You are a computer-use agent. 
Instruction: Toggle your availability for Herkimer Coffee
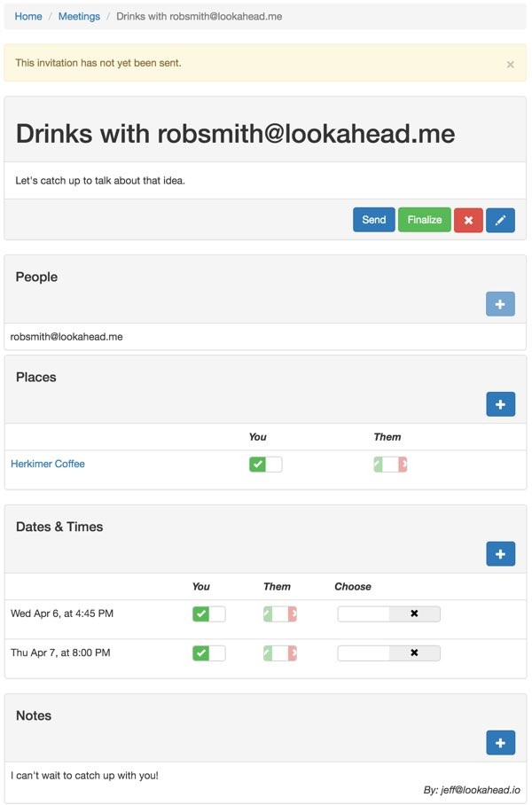[265, 465]
